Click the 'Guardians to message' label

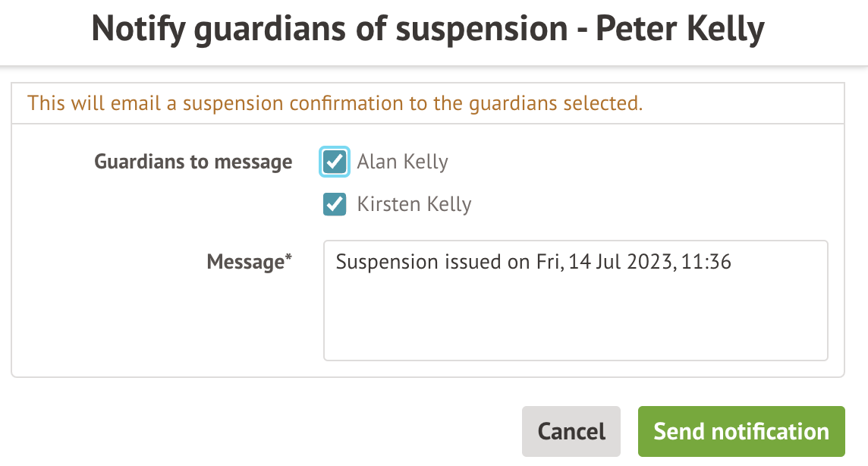click(x=193, y=162)
